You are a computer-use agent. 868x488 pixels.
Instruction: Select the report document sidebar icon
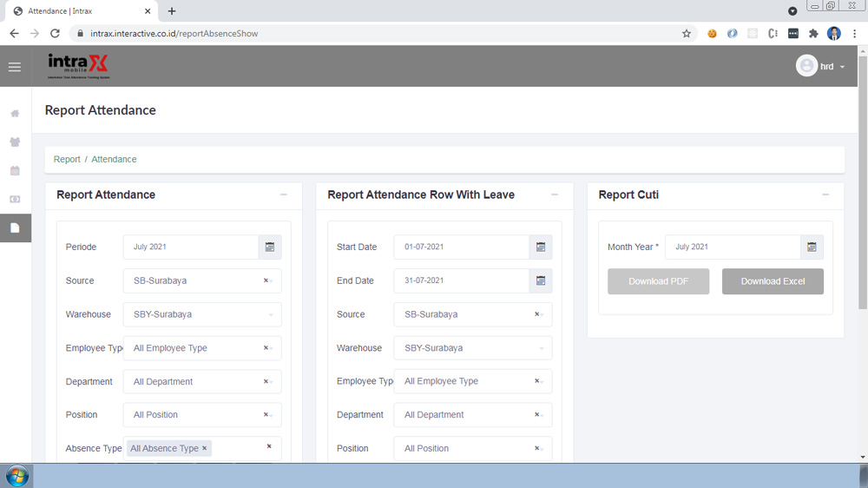point(15,228)
